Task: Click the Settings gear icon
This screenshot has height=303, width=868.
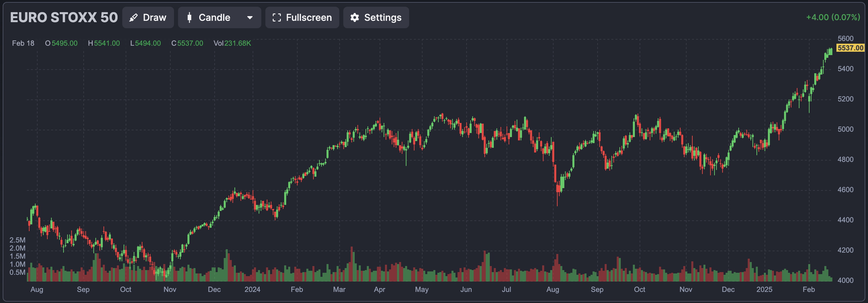Action: 354,17
